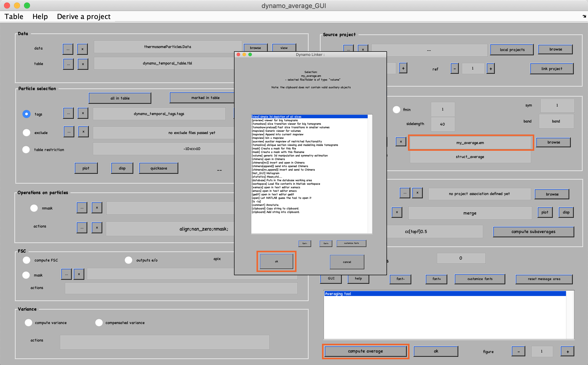Enable the compute FSC option
The width and height of the screenshot is (588, 365).
(x=26, y=260)
